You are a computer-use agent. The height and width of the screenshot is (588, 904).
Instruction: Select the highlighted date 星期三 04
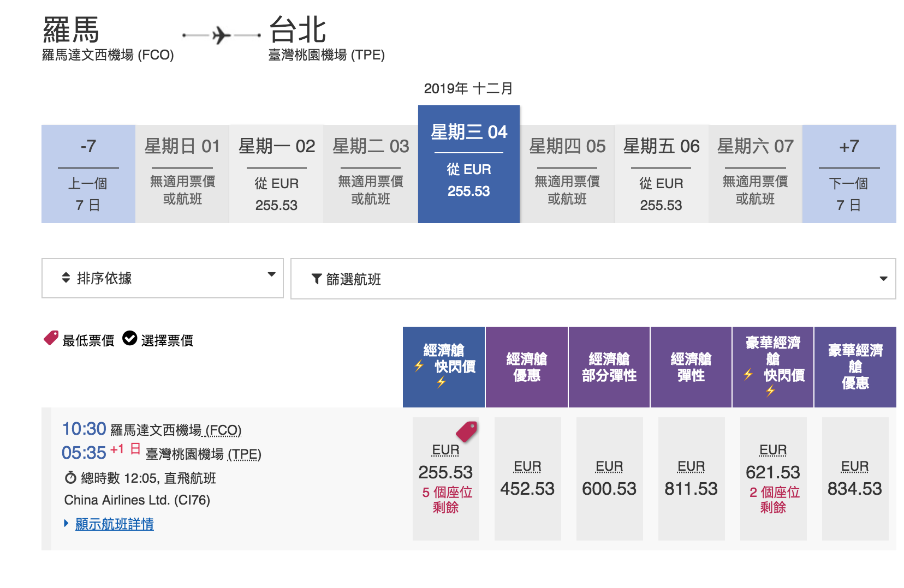(469, 164)
